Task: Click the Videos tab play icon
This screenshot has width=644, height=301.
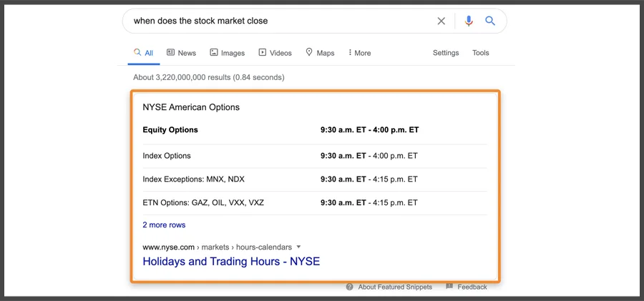Action: (x=263, y=52)
